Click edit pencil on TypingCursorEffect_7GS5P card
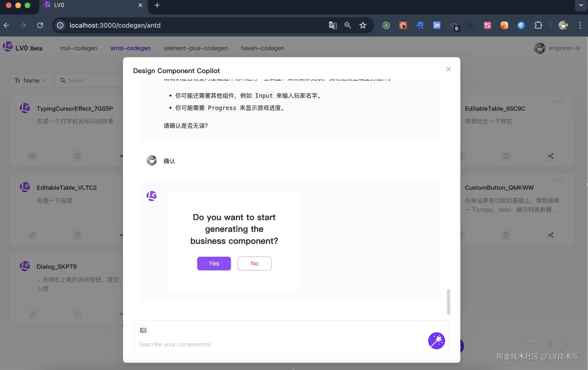Viewport: 588px width, 370px height. click(x=32, y=156)
